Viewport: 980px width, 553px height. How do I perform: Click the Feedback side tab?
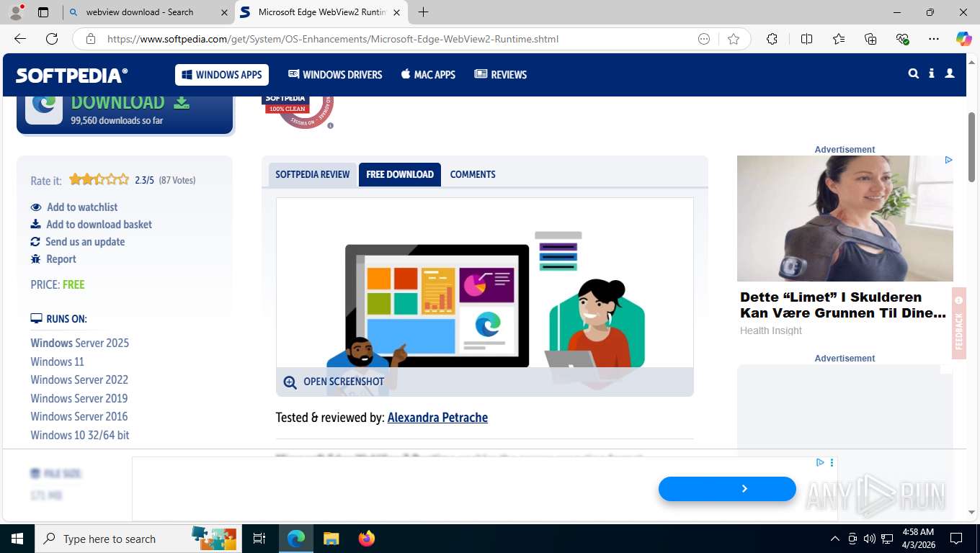click(x=958, y=323)
